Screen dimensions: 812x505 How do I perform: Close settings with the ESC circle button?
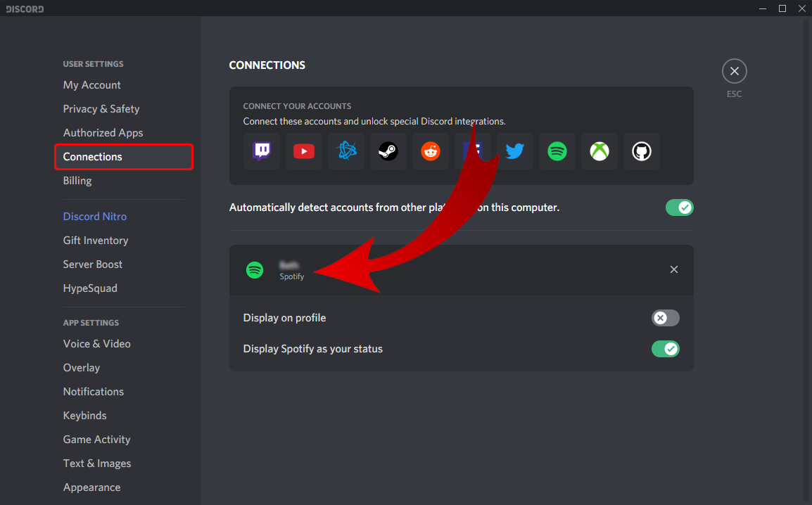[x=735, y=71]
